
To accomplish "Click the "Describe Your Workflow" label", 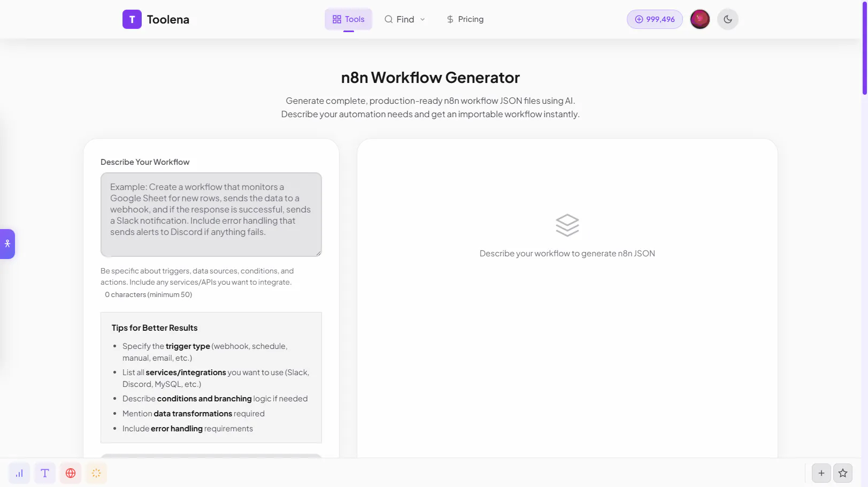I will [x=145, y=162].
